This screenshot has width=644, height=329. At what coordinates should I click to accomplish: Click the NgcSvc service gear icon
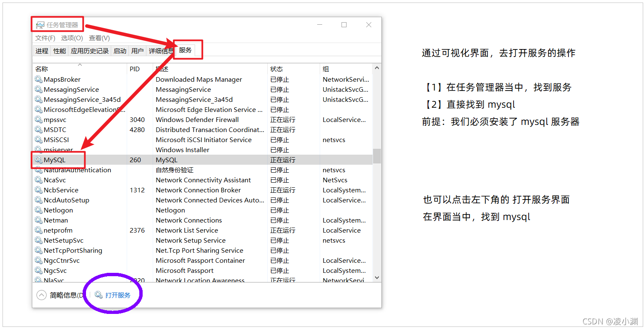coord(39,270)
